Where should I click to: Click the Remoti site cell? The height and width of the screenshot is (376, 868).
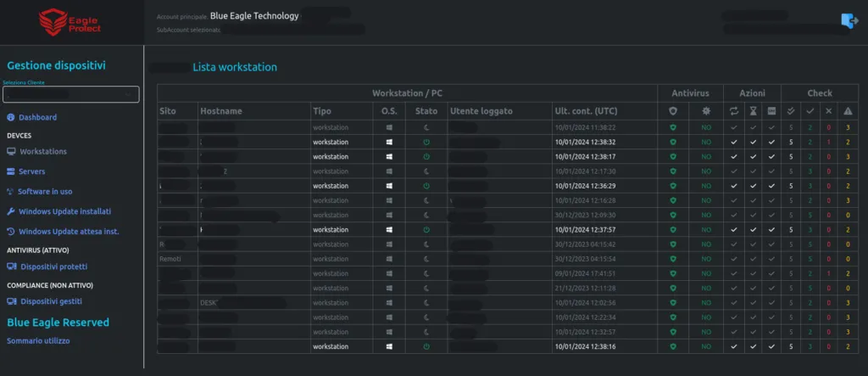[170, 259]
